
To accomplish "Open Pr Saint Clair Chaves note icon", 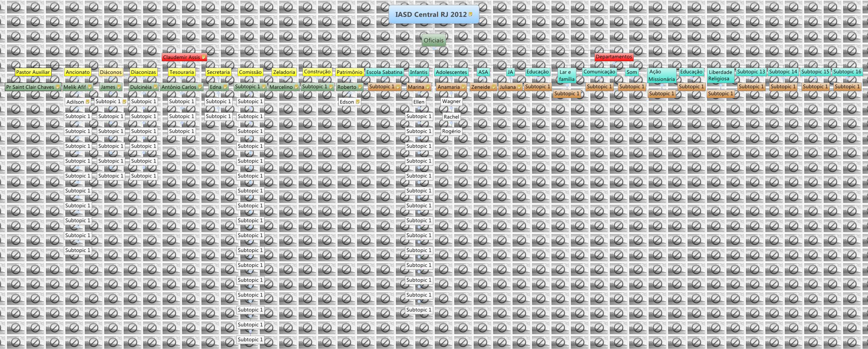I will pyautogui.click(x=58, y=87).
